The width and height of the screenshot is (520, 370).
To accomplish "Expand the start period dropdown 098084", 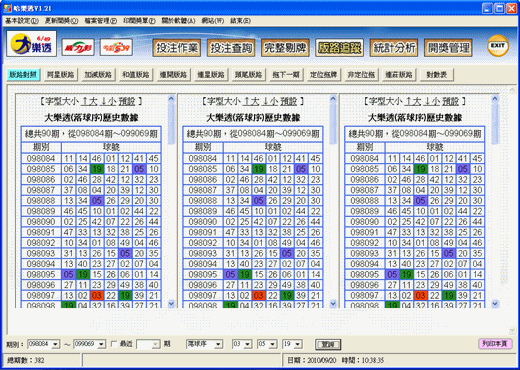I will [x=56, y=344].
